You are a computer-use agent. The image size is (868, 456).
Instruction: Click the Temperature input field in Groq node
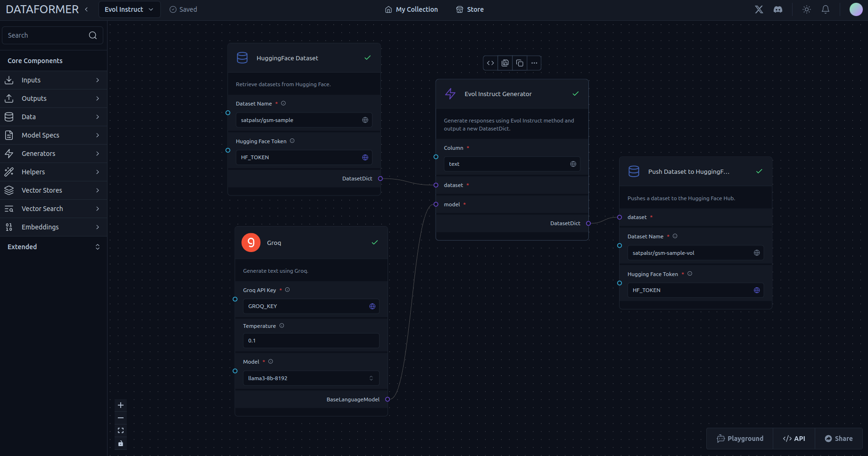pos(311,341)
